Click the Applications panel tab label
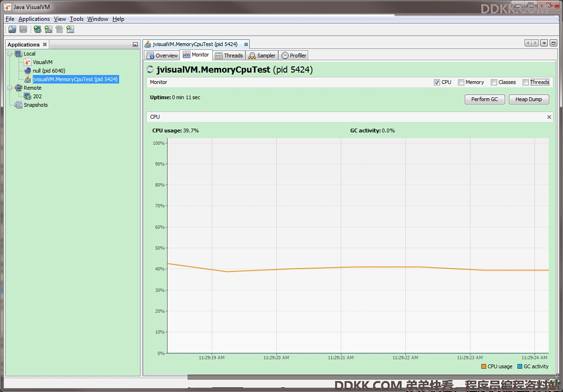The height and width of the screenshot is (392, 563). [x=23, y=45]
